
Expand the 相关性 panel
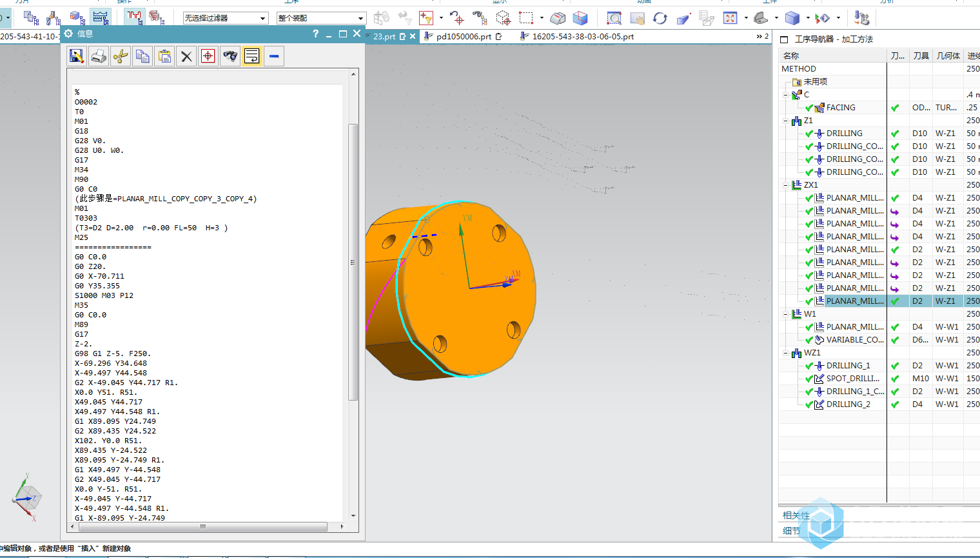(796, 515)
